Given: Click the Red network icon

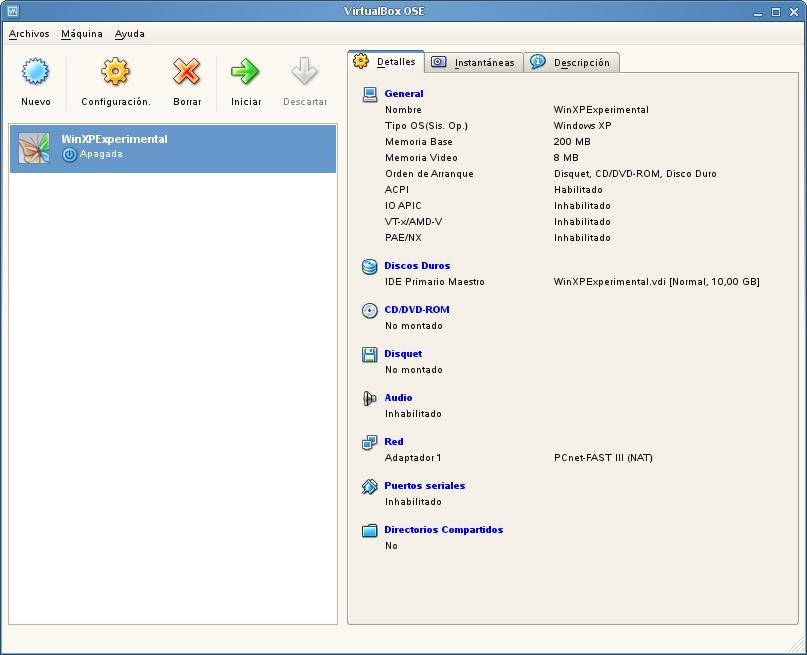Looking at the screenshot, I should [x=370, y=442].
